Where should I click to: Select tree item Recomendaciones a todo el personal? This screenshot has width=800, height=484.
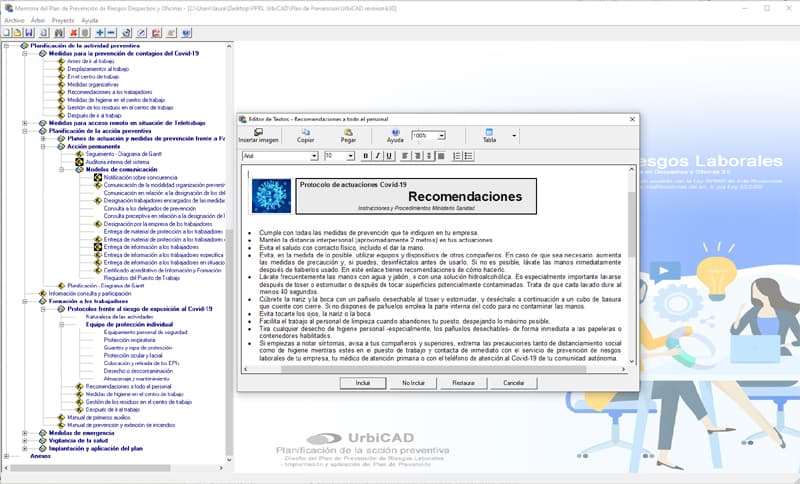click(x=128, y=387)
